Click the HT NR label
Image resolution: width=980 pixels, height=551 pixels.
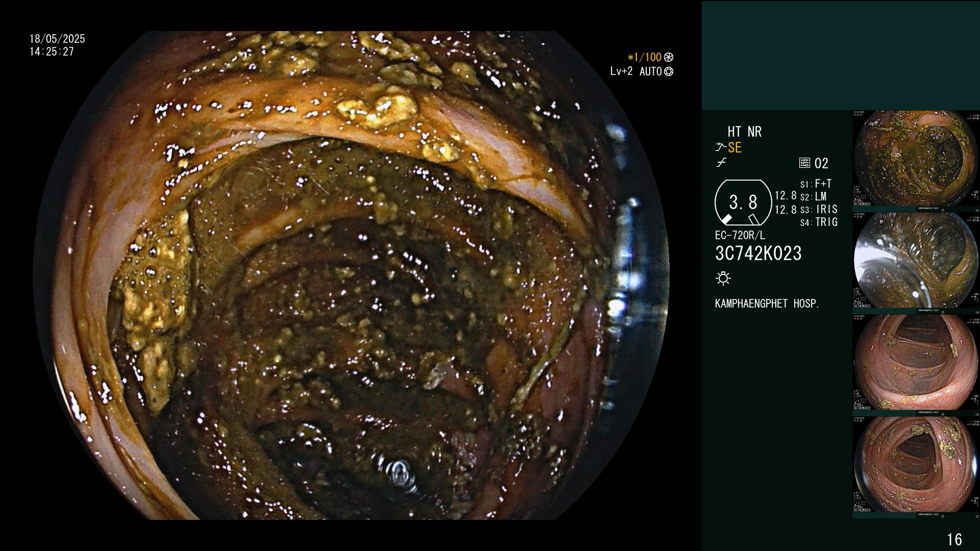coord(744,132)
